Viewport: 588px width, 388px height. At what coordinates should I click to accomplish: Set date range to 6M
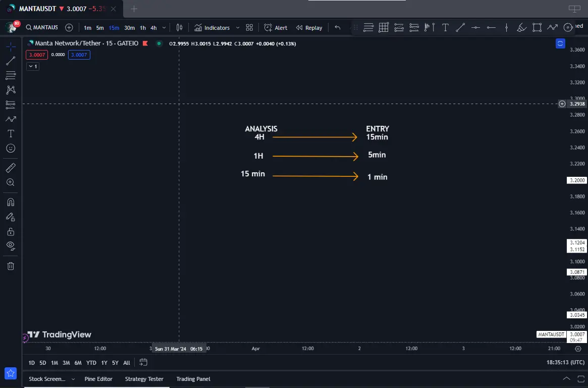78,363
